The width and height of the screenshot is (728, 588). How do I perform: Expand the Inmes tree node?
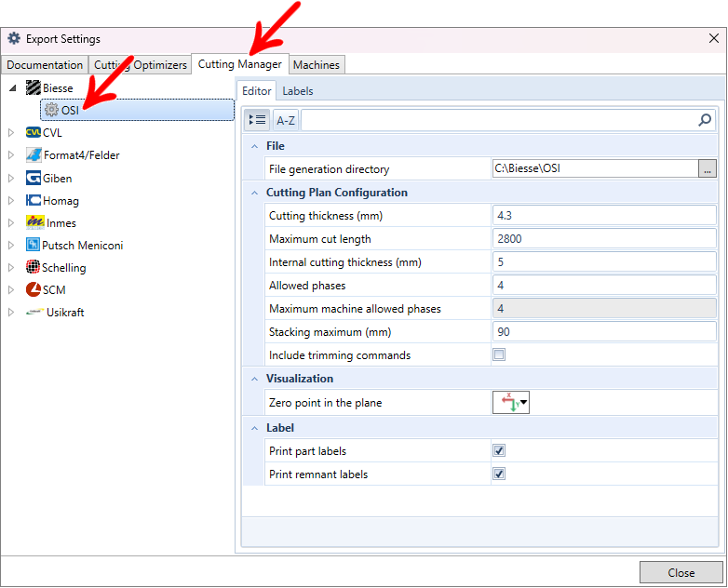11,222
